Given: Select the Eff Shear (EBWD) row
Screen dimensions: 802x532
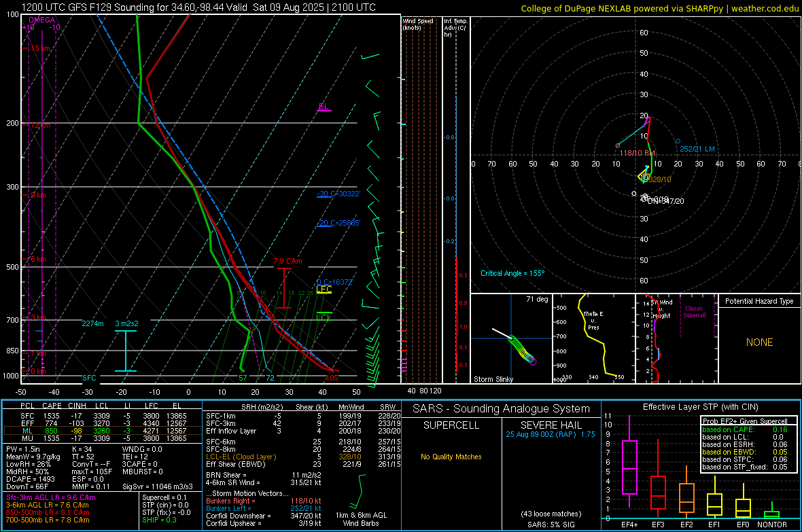Looking at the screenshot, I should [x=303, y=464].
